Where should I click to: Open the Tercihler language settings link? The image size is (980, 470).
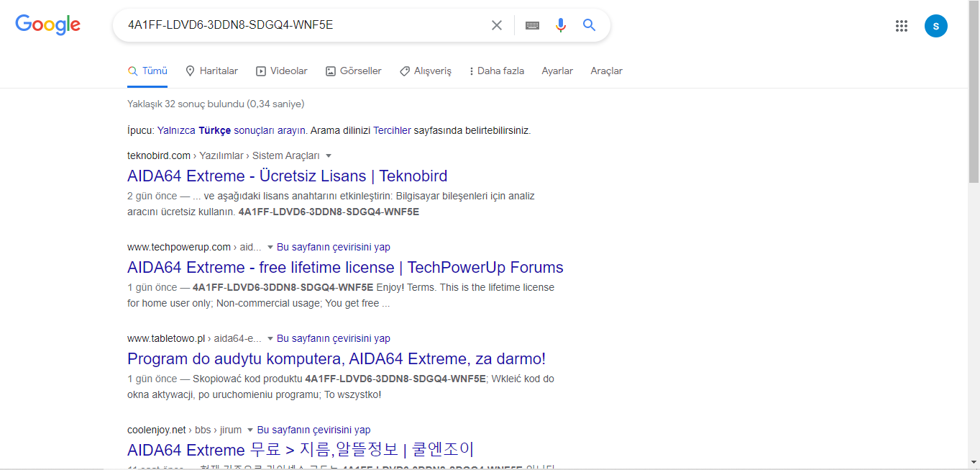point(391,130)
